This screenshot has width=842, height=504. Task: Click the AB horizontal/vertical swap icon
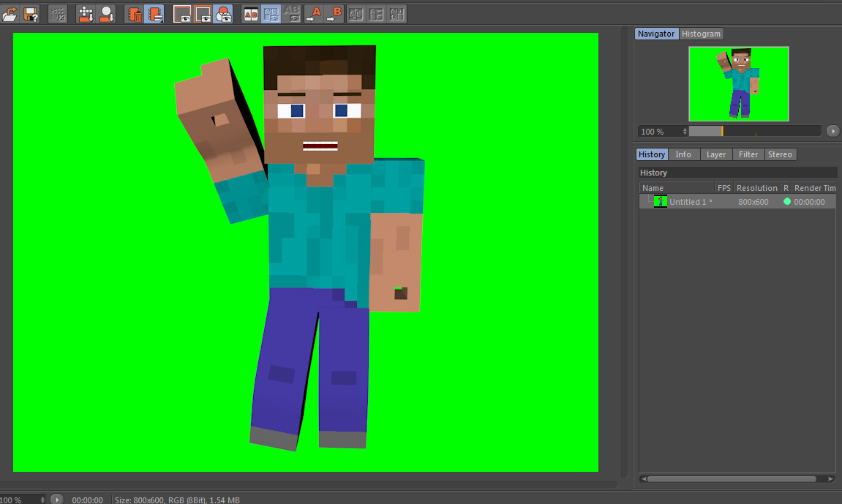click(x=376, y=14)
